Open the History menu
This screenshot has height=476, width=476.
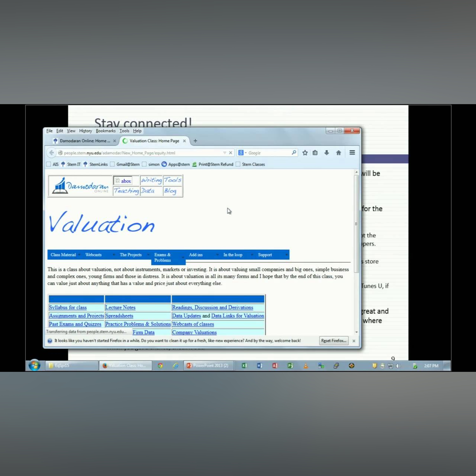pos(86,131)
